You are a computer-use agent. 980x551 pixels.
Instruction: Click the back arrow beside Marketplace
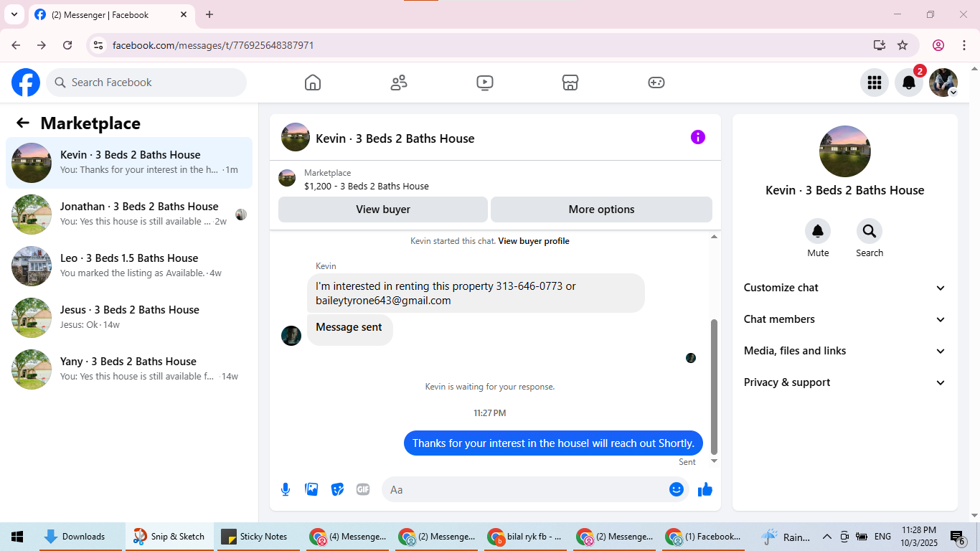(23, 123)
